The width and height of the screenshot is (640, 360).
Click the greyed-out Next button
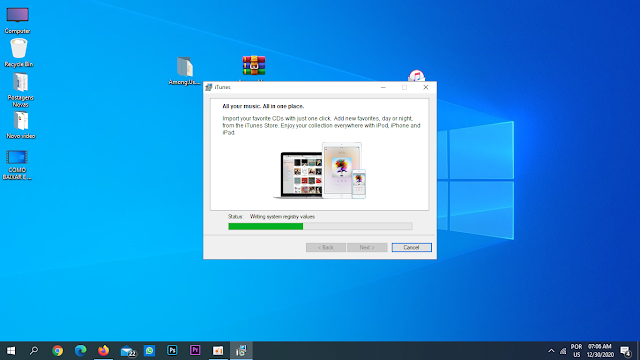(x=367, y=247)
